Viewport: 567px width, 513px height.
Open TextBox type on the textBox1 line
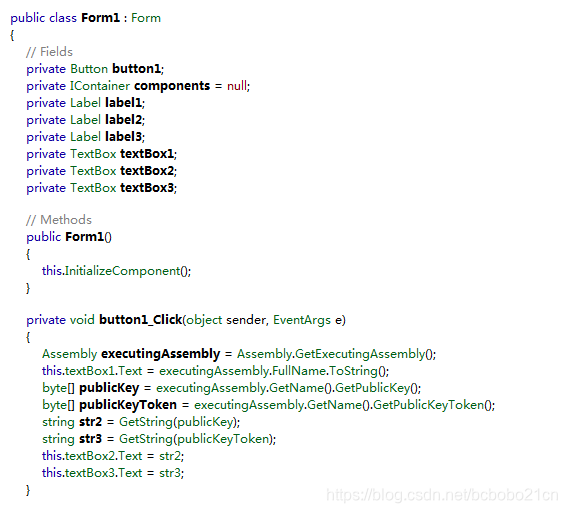[93, 154]
